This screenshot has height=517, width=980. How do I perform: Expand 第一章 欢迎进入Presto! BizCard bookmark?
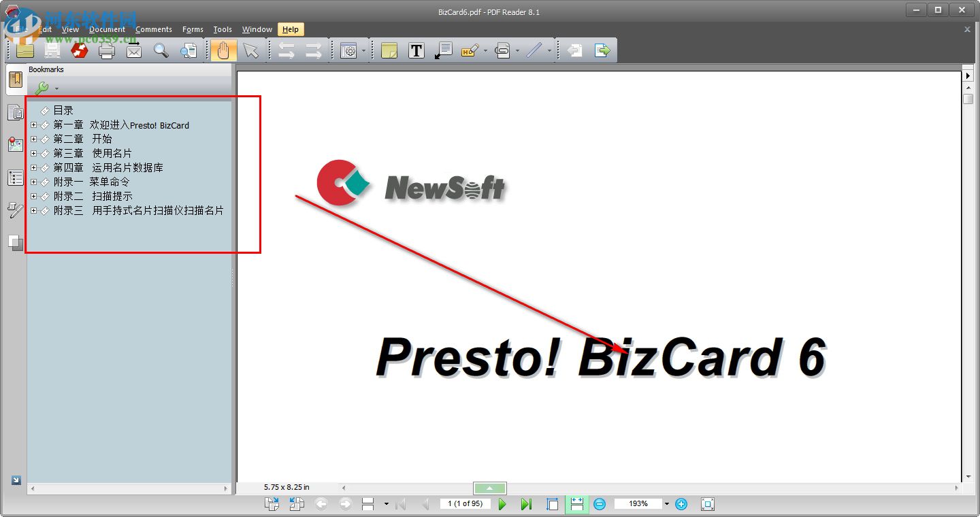tap(34, 124)
